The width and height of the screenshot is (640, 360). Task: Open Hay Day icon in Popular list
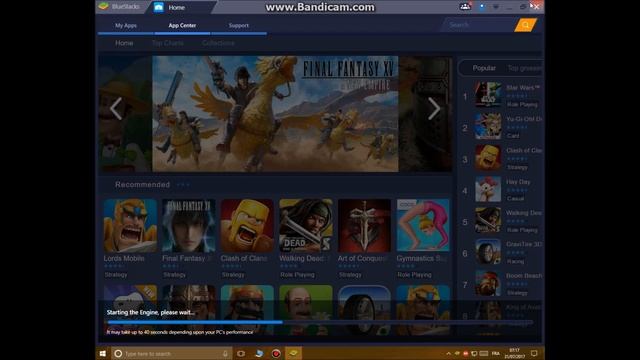coord(488,189)
